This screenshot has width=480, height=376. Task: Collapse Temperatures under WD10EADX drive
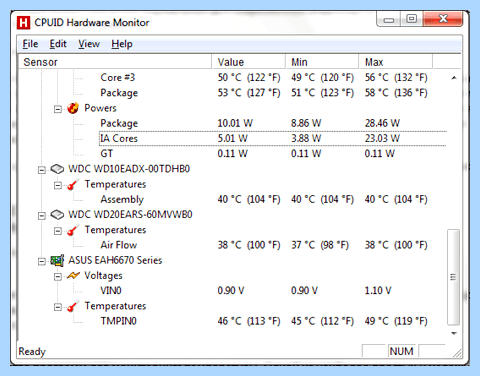tap(58, 185)
